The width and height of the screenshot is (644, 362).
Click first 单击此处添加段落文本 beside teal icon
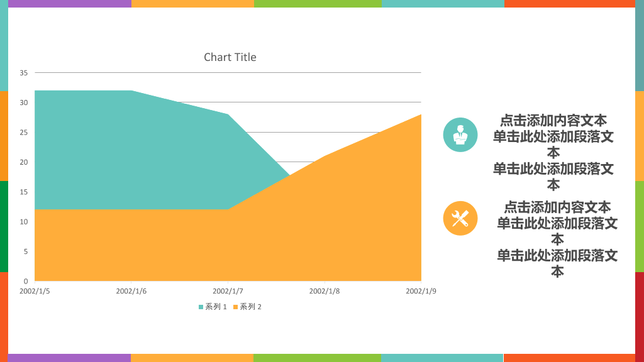[553, 145]
